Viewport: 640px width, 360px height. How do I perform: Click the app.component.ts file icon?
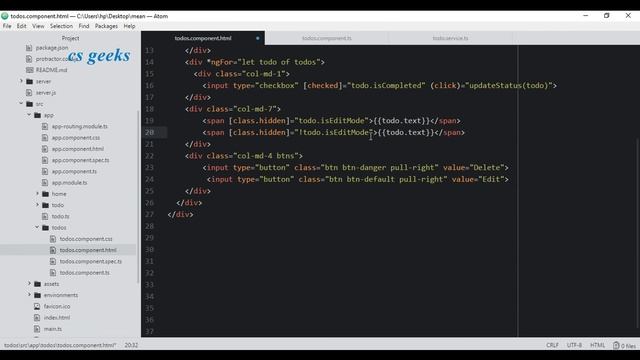[x=45, y=171]
